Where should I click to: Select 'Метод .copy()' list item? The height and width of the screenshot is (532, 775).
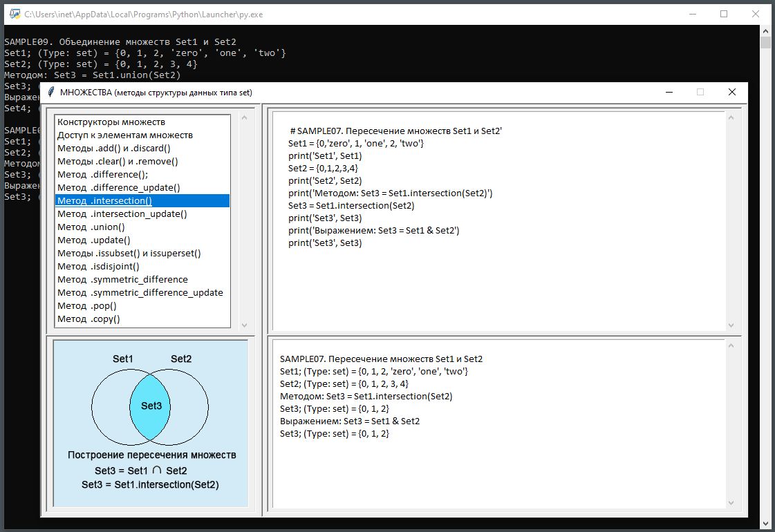[88, 319]
